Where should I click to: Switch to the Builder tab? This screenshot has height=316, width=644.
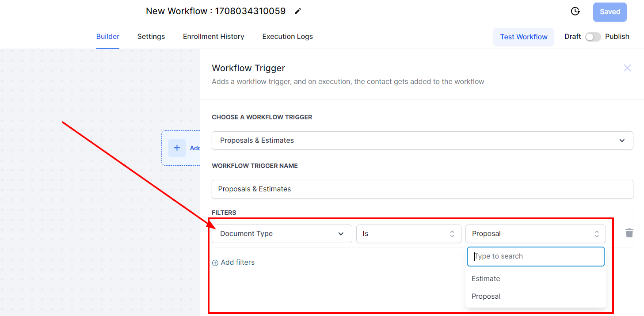click(108, 37)
